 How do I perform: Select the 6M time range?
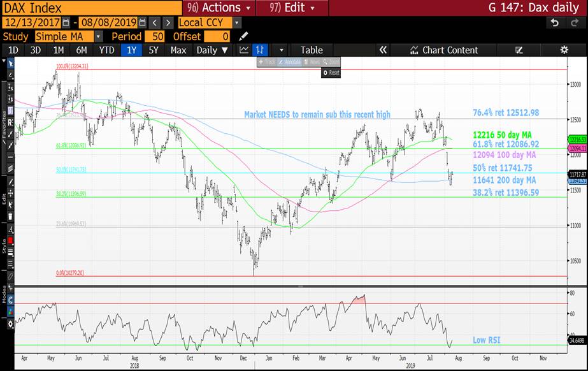tap(82, 50)
